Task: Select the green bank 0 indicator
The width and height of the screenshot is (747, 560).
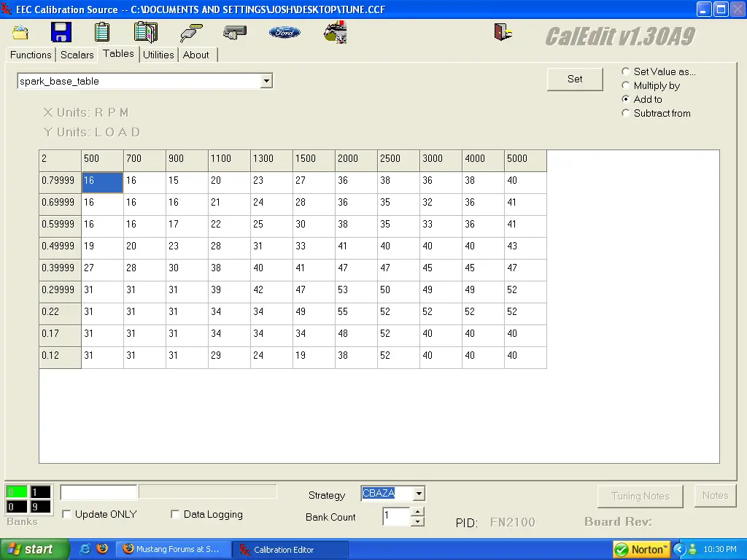Action: (x=17, y=492)
